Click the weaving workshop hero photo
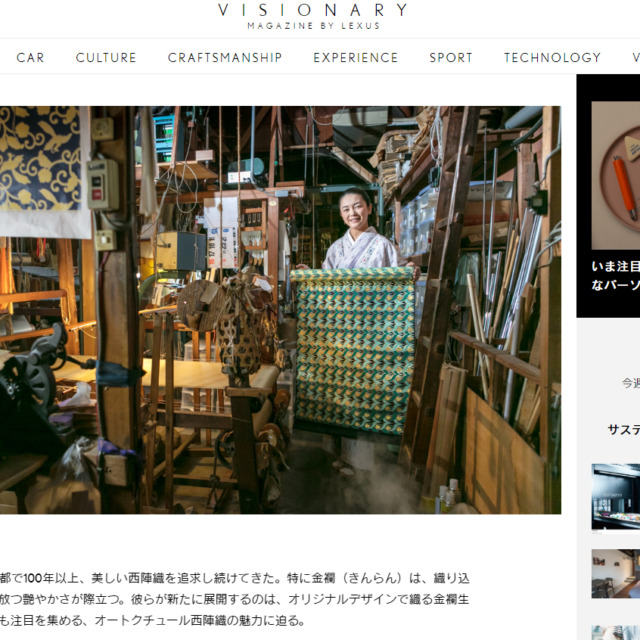This screenshot has height=640, width=640. (280, 310)
